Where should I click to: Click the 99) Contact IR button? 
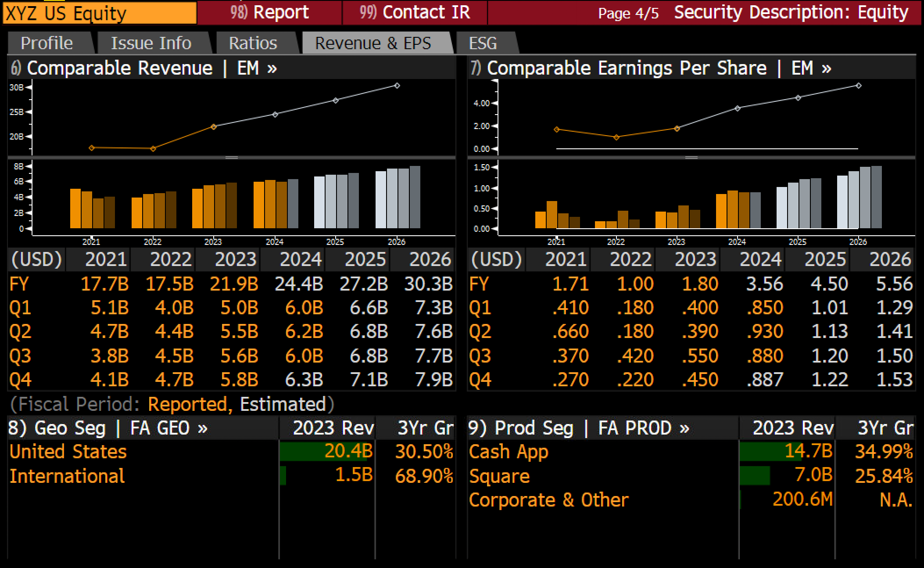(415, 12)
